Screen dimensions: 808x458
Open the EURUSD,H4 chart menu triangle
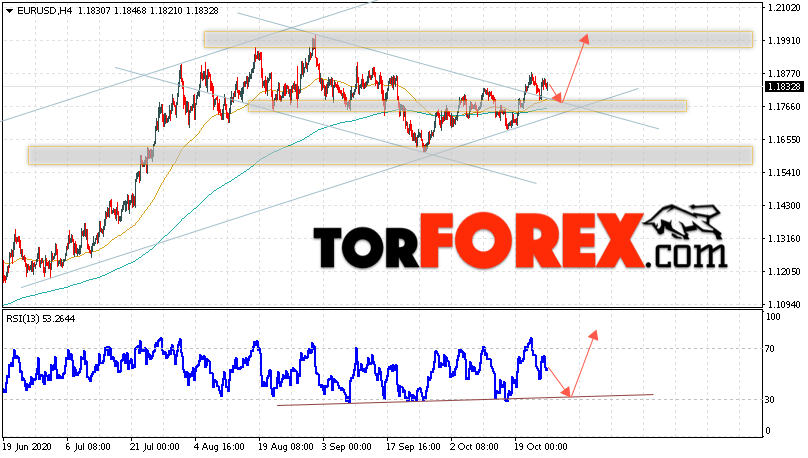point(9,11)
